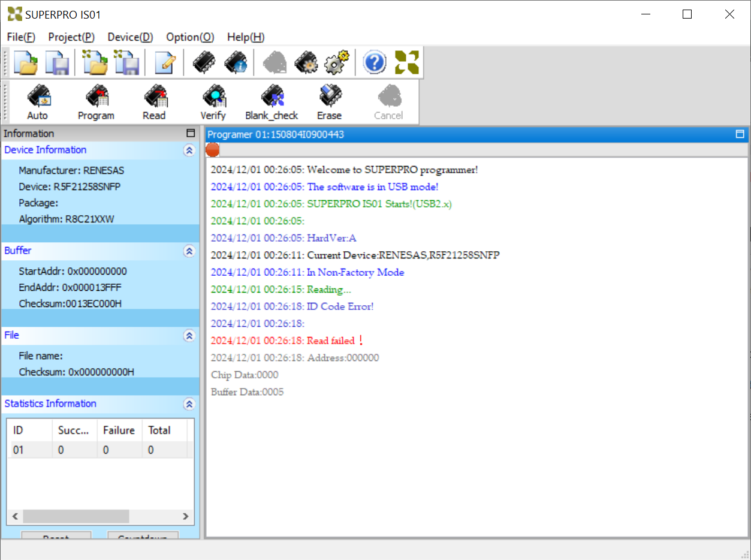Screen dimensions: 751x560
Task: Collapse the Buffer section chevron
Action: click(x=189, y=251)
